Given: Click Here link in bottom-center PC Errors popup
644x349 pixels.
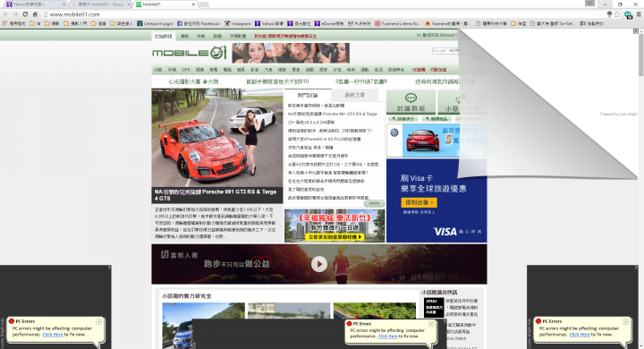Looking at the screenshot, I should pos(388,336).
